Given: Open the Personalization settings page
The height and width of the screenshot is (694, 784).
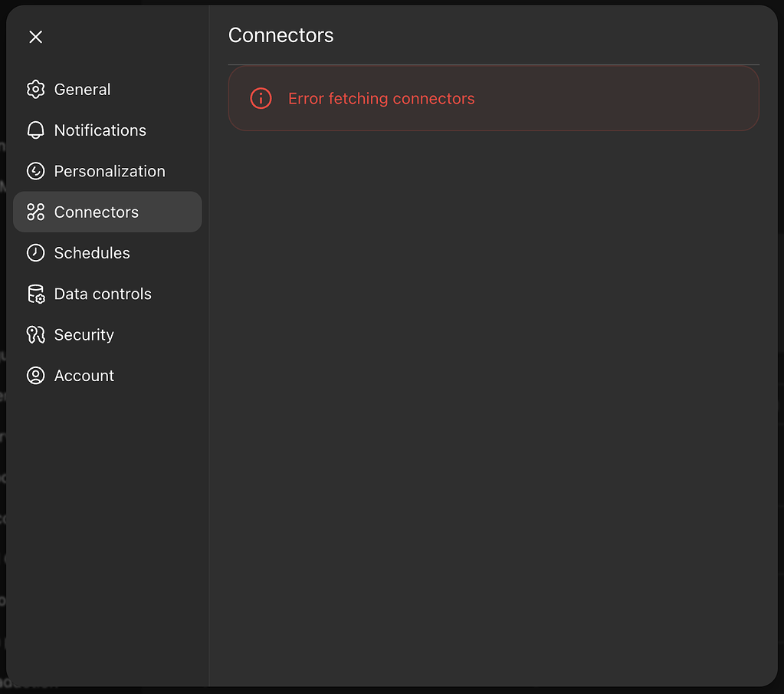Looking at the screenshot, I should [110, 171].
